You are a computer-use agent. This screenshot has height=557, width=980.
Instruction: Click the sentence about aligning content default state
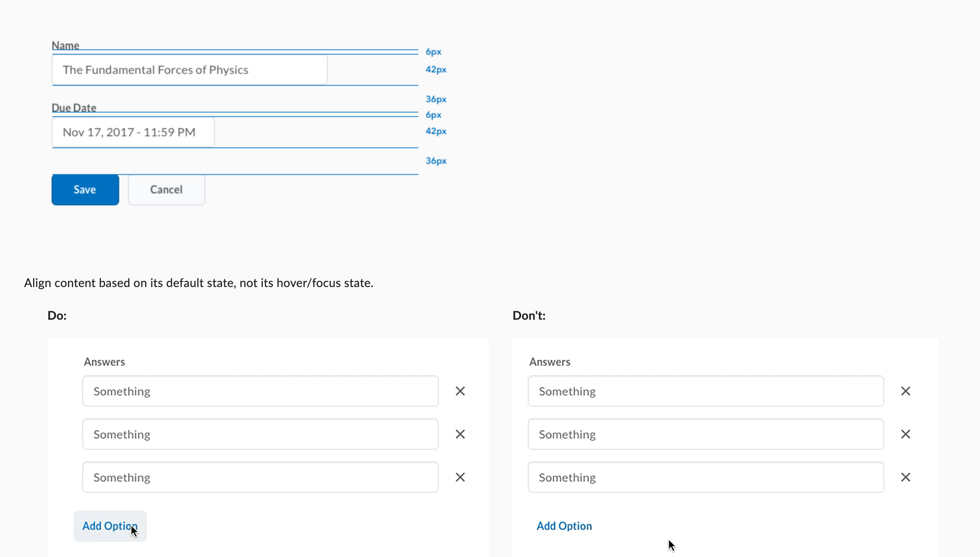tap(199, 283)
